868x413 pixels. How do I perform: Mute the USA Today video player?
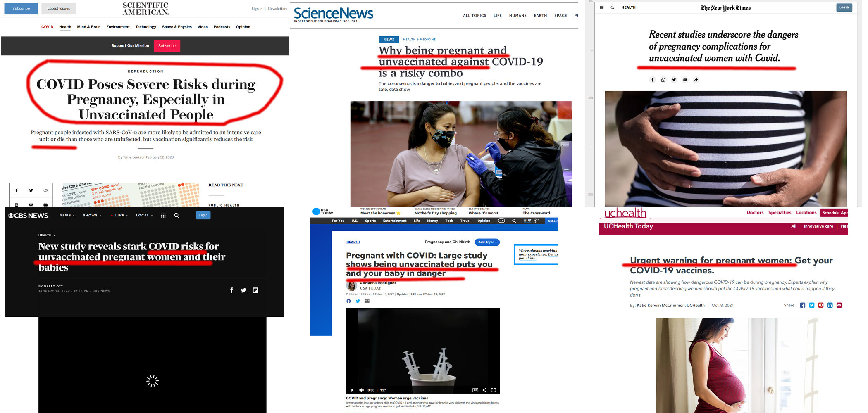pyautogui.click(x=361, y=390)
